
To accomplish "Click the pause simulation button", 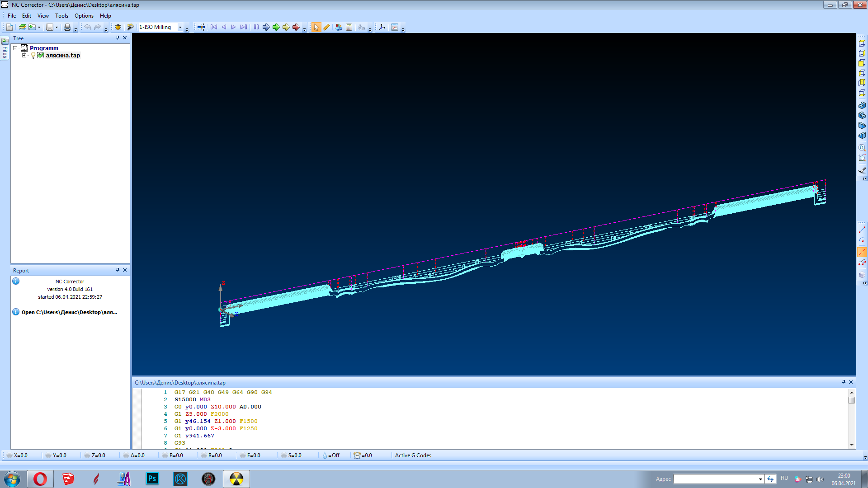I will pyautogui.click(x=256, y=27).
